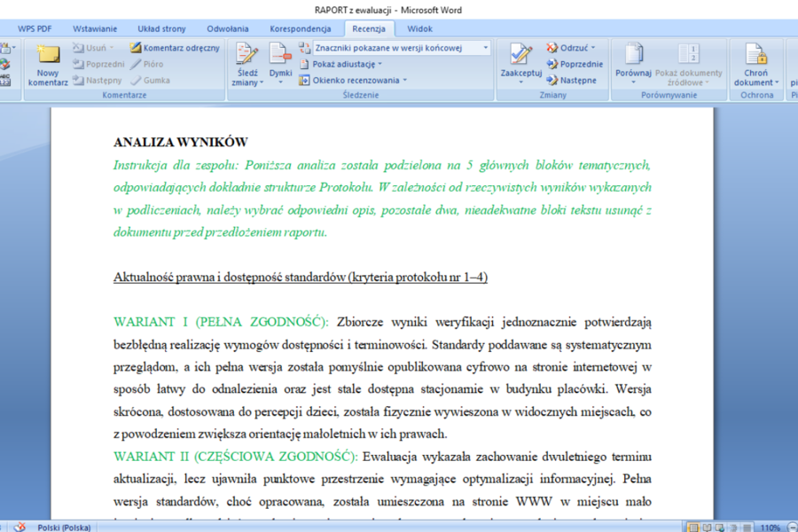Switch to Full Screen Reading view
Screen dimensions: 798x532
click(x=707, y=528)
